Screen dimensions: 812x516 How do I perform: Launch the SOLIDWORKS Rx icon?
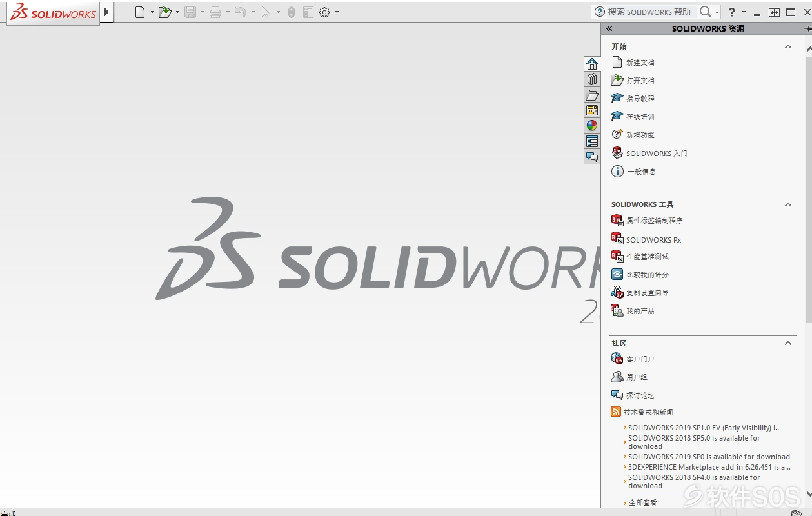coord(617,239)
